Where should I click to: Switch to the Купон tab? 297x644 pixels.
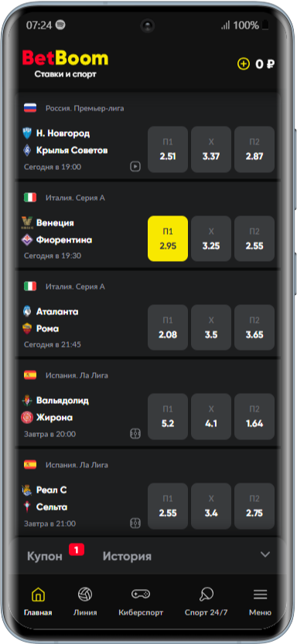[45, 556]
